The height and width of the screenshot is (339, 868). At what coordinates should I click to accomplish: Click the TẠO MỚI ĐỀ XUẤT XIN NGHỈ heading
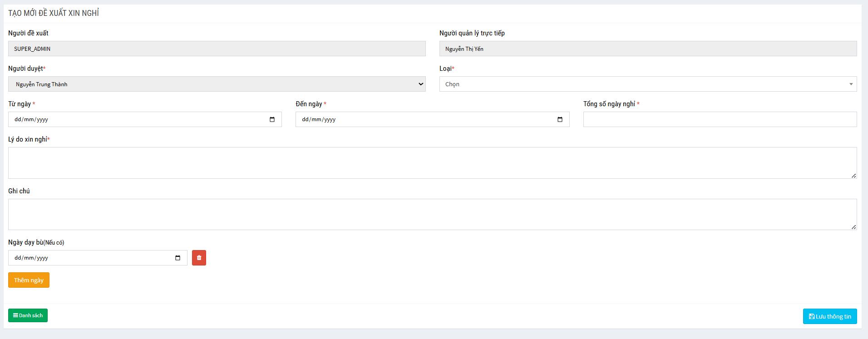54,13
